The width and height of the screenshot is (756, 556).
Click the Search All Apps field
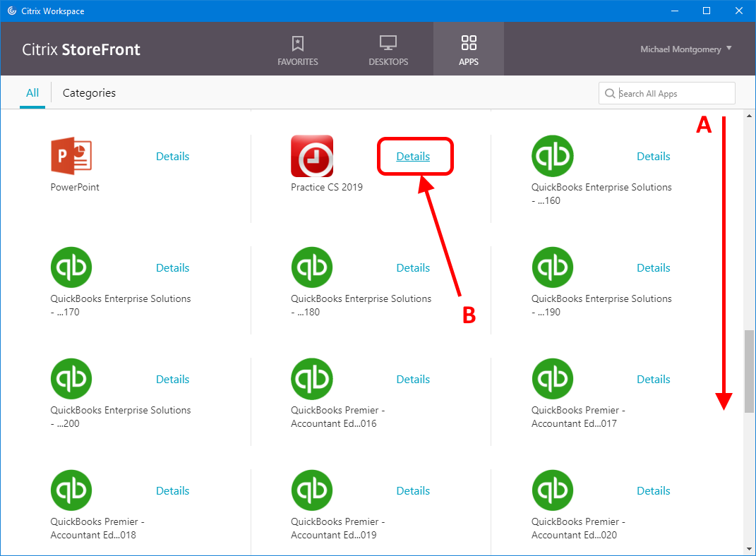pyautogui.click(x=667, y=93)
